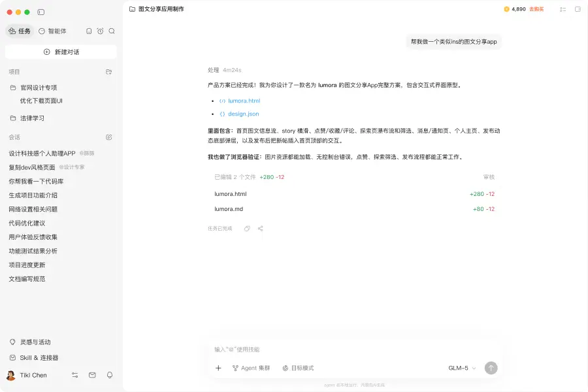The image size is (588, 392).
Task: Open search with the magnifier icon
Action: click(112, 31)
